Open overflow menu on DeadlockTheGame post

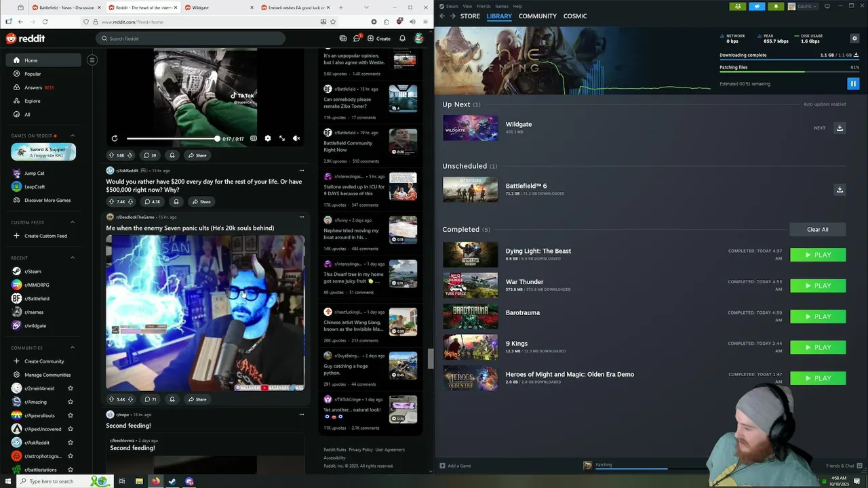[302, 217]
